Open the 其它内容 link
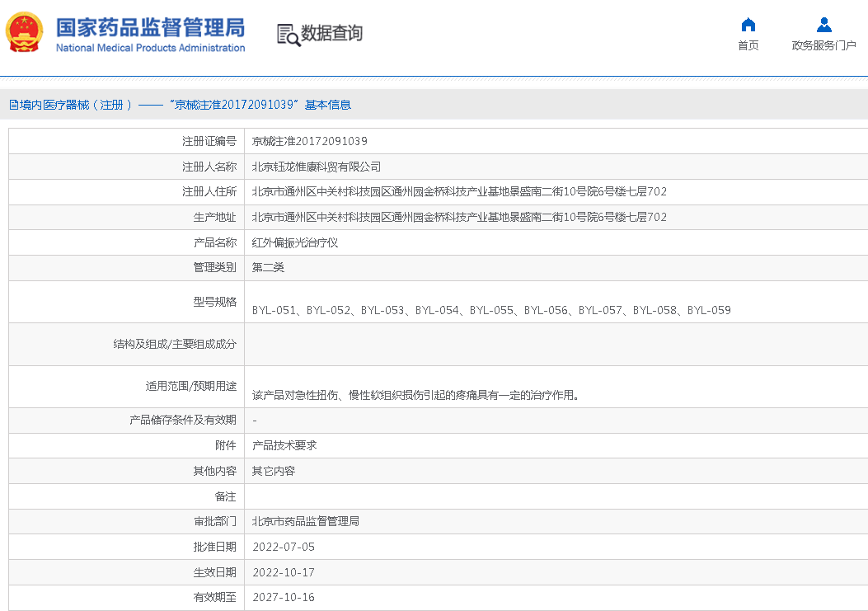The image size is (868, 611). point(274,471)
